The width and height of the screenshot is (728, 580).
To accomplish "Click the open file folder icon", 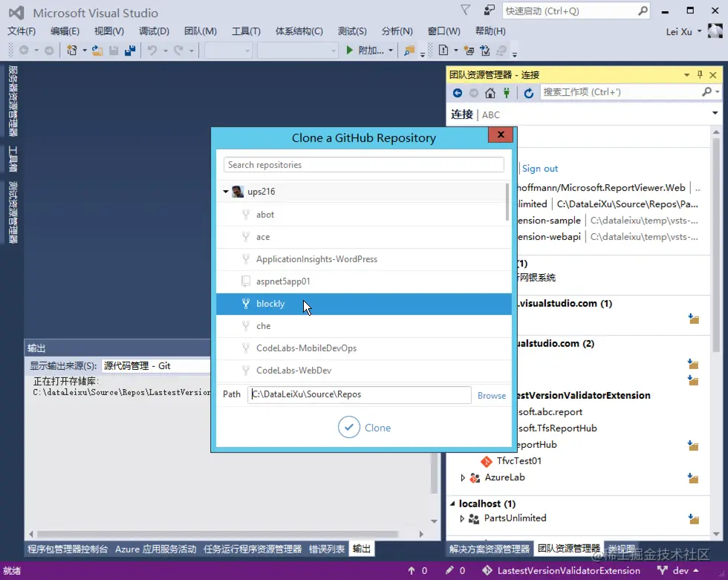I will (97, 50).
